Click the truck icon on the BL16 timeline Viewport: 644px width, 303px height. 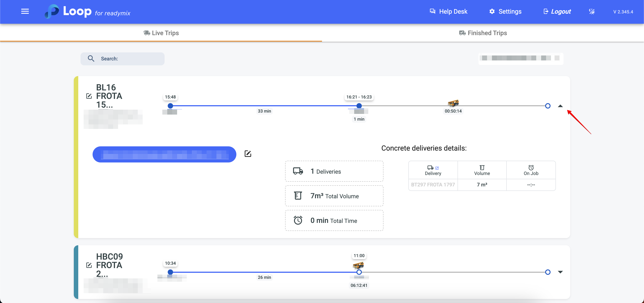[x=453, y=103]
